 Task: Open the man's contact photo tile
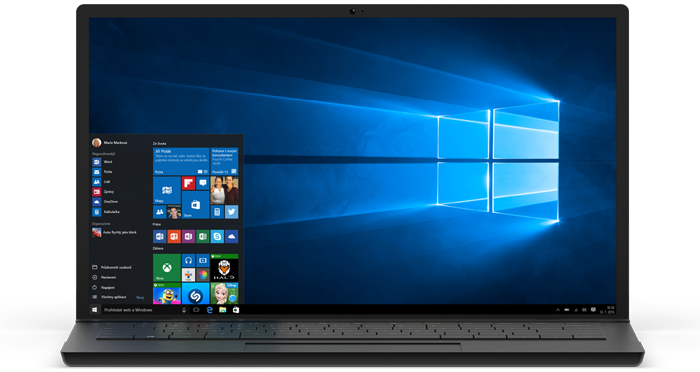(x=174, y=212)
